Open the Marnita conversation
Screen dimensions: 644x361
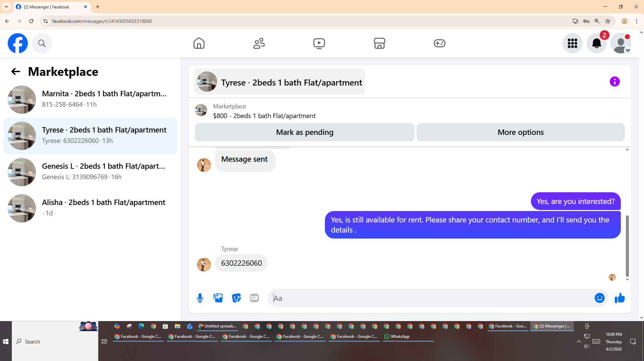[x=90, y=100]
